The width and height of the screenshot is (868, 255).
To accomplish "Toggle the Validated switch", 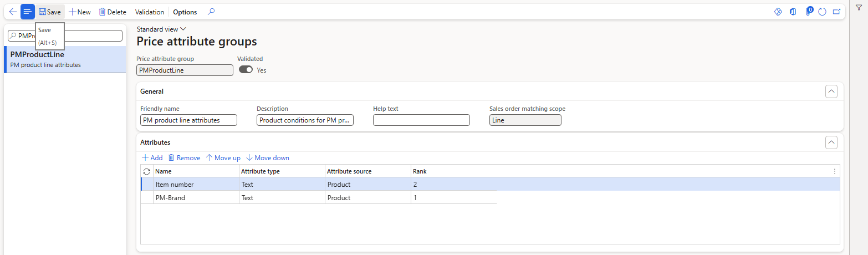I will (x=246, y=70).
